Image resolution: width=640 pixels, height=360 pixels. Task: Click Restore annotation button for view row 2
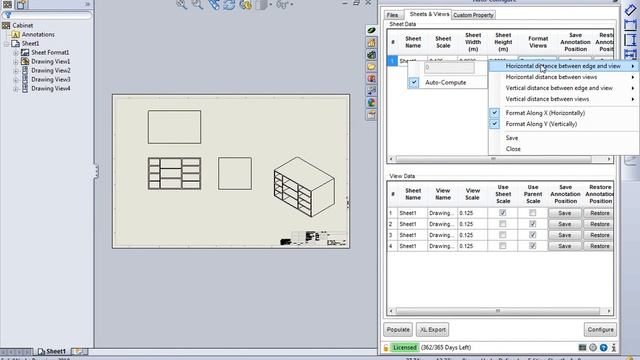point(599,224)
